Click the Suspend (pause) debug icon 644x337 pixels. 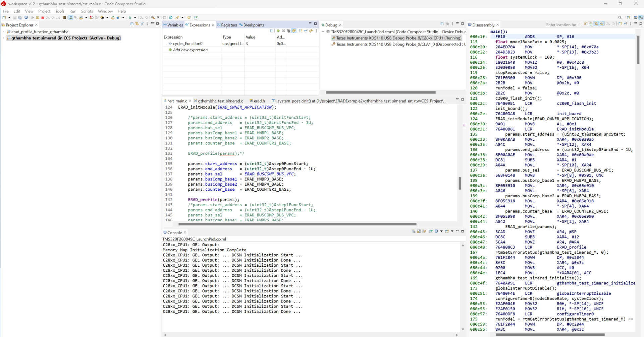[x=38, y=18]
